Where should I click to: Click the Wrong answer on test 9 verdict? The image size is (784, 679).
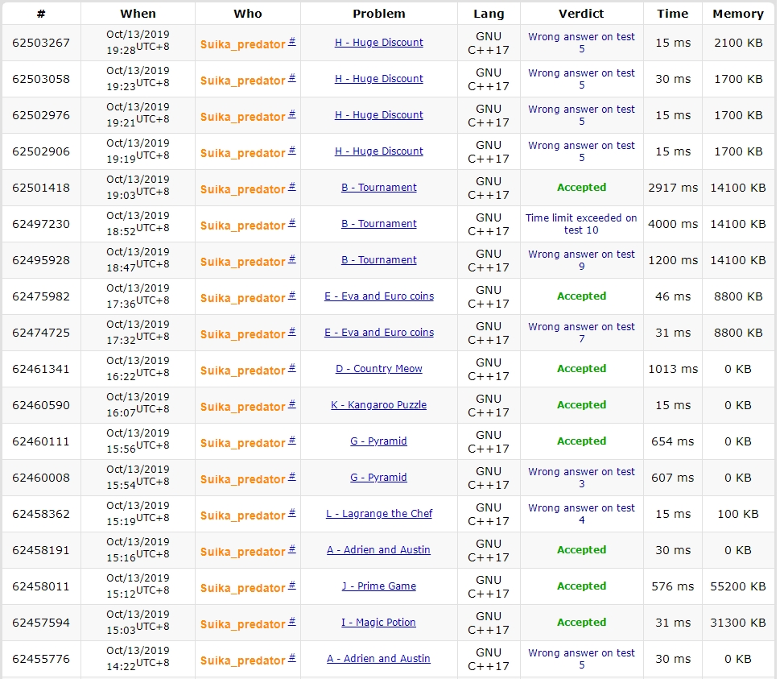(x=581, y=260)
